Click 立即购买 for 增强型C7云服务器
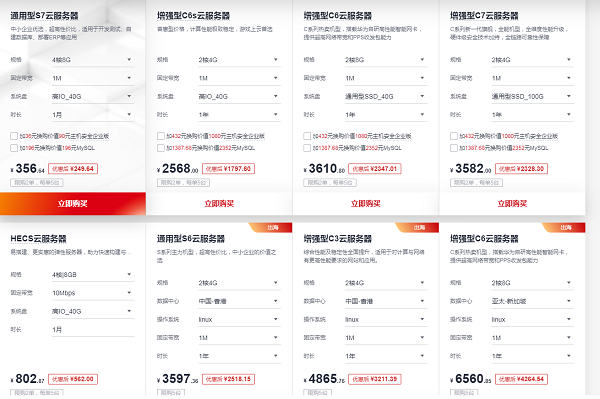Screen dimensions: 600x399 click(x=512, y=204)
